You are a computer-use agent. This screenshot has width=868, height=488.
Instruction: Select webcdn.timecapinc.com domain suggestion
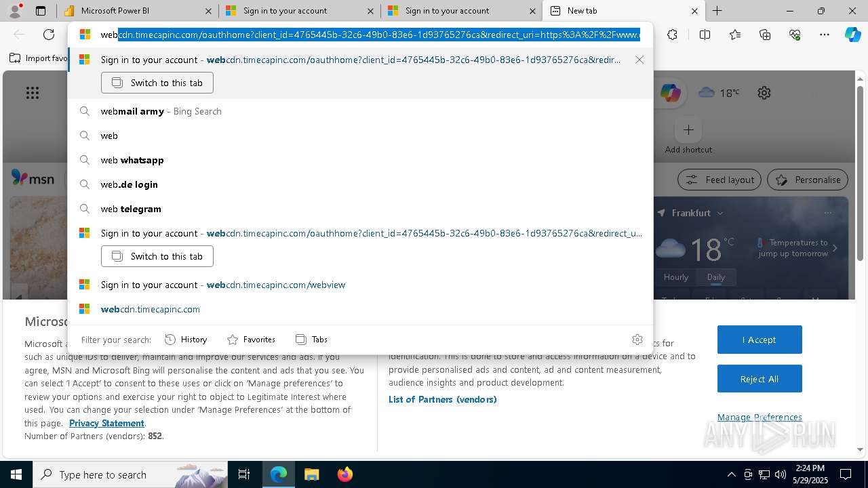point(360,309)
